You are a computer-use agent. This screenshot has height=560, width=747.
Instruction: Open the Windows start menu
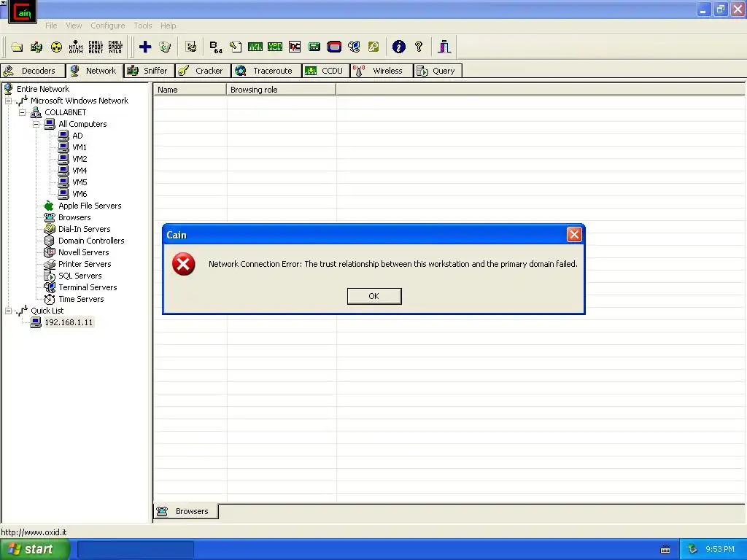[35, 550]
